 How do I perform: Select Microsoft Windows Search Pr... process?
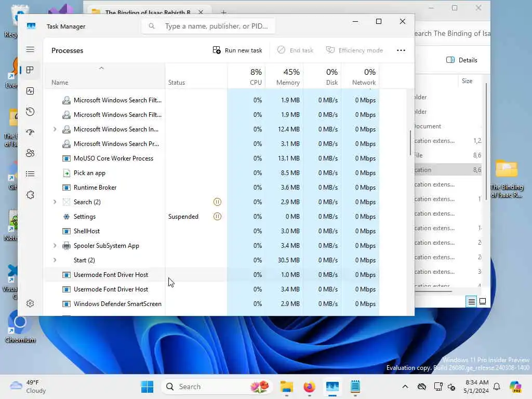(x=212, y=144)
